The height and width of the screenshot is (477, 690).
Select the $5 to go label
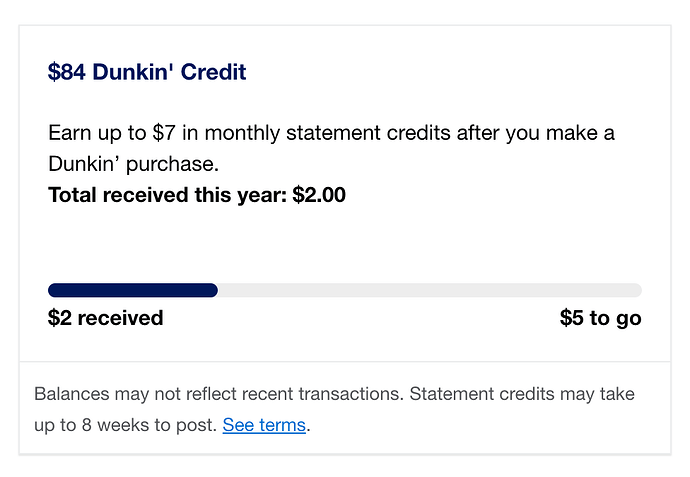600,319
